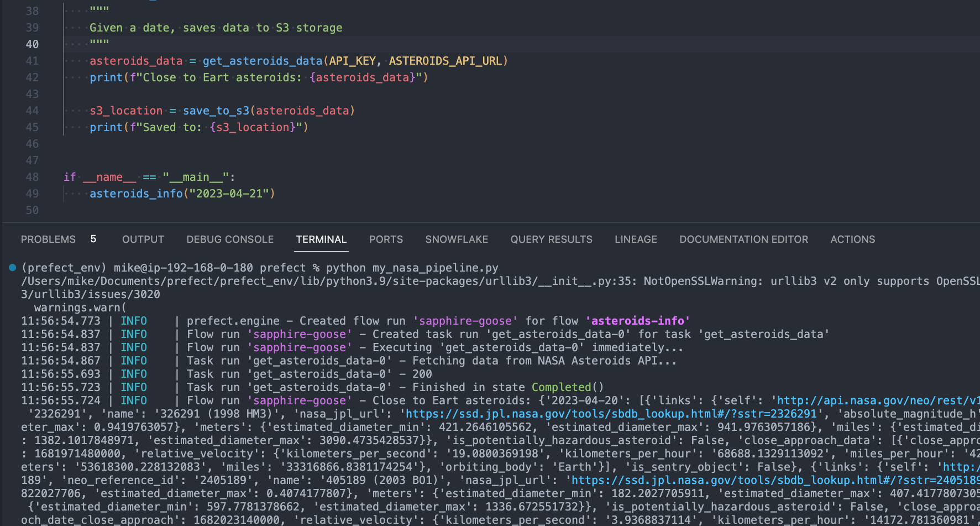Image resolution: width=980 pixels, height=526 pixels.
Task: Click 'Fetching data from NASA Asteroids API...' log text
Action: click(544, 361)
